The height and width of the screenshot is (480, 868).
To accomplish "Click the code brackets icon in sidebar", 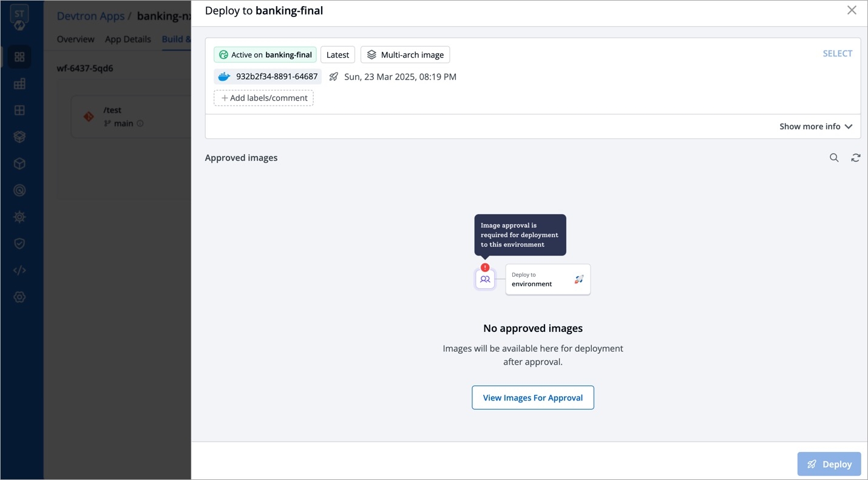I will click(19, 270).
